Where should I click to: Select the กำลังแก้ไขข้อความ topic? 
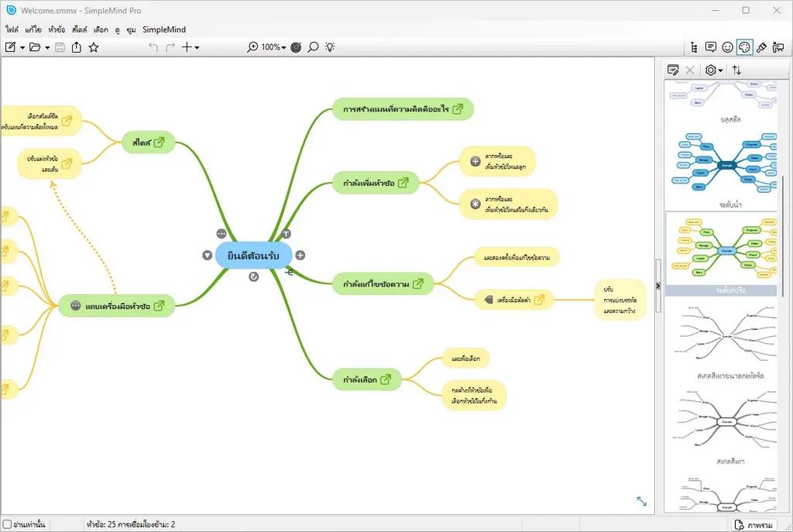coord(383,283)
